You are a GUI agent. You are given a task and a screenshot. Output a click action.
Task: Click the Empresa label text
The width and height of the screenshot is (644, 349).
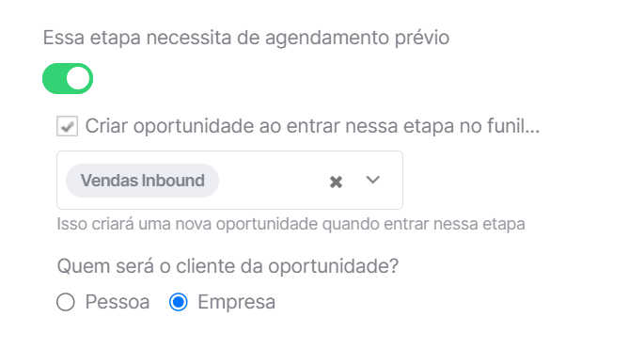pos(236,302)
